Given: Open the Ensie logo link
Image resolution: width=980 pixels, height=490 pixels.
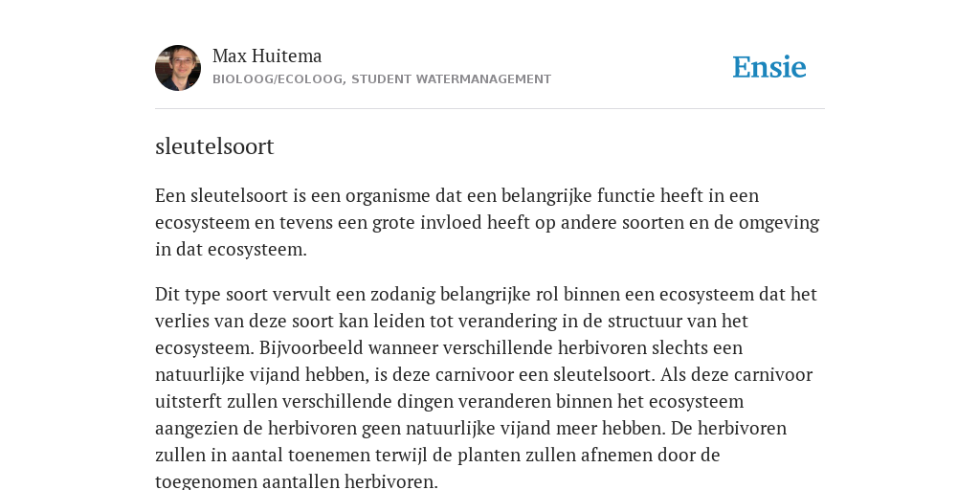Looking at the screenshot, I should [769, 67].
